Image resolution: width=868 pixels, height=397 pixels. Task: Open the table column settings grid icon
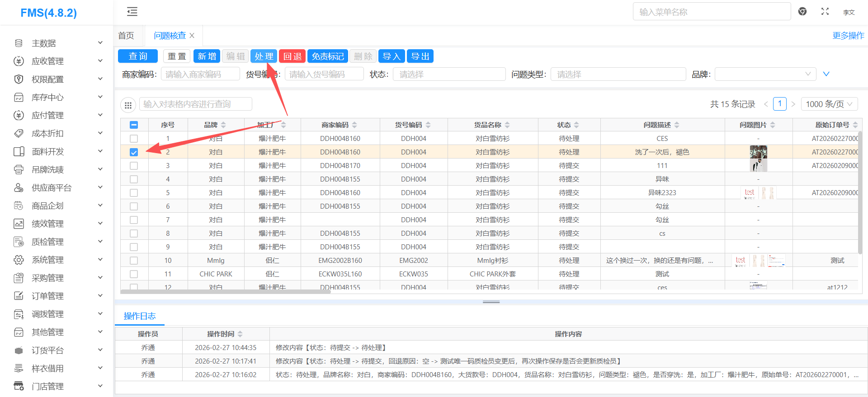pyautogui.click(x=128, y=105)
